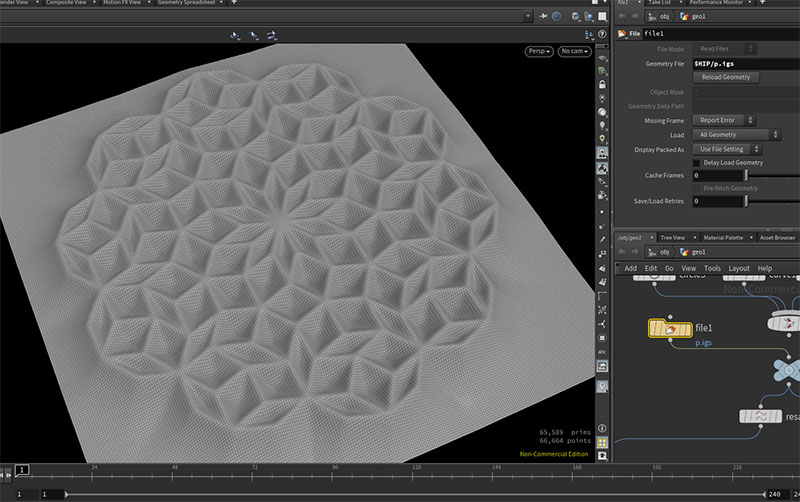Enable the Delay Load Geometry checkbox
The image size is (800, 502).
click(696, 163)
